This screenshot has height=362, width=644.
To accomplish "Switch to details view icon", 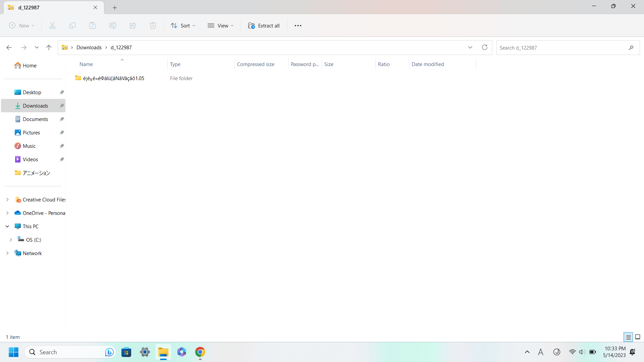I will [628, 337].
